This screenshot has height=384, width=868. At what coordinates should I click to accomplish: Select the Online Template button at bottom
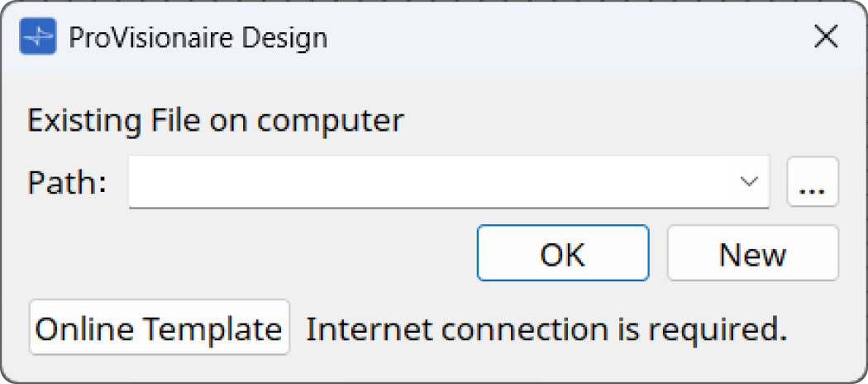(x=160, y=327)
